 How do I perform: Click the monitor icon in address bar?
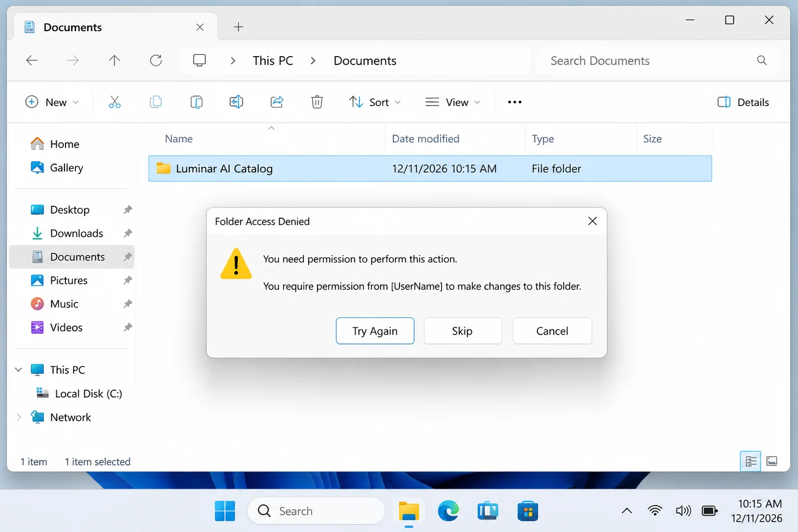tap(199, 60)
